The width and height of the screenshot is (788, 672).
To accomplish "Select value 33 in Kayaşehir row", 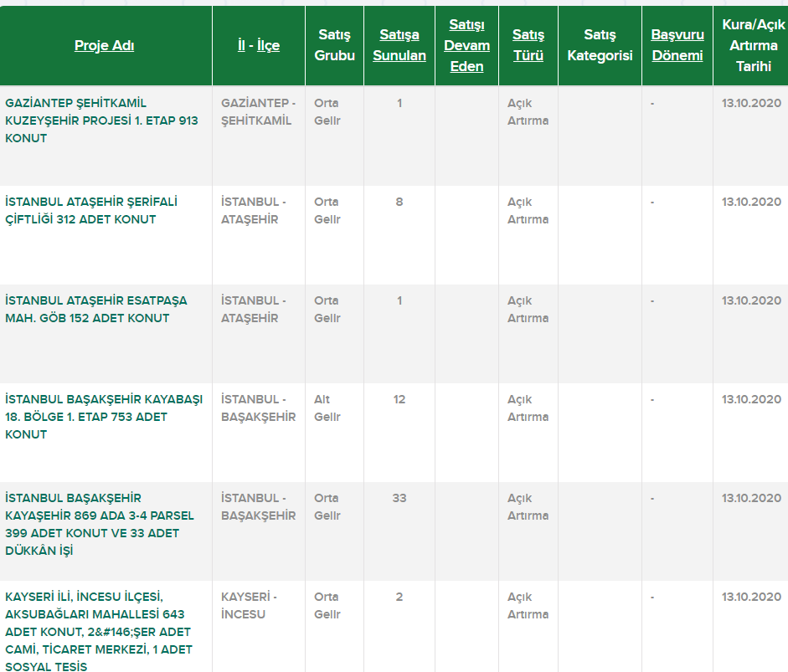I will 399,498.
